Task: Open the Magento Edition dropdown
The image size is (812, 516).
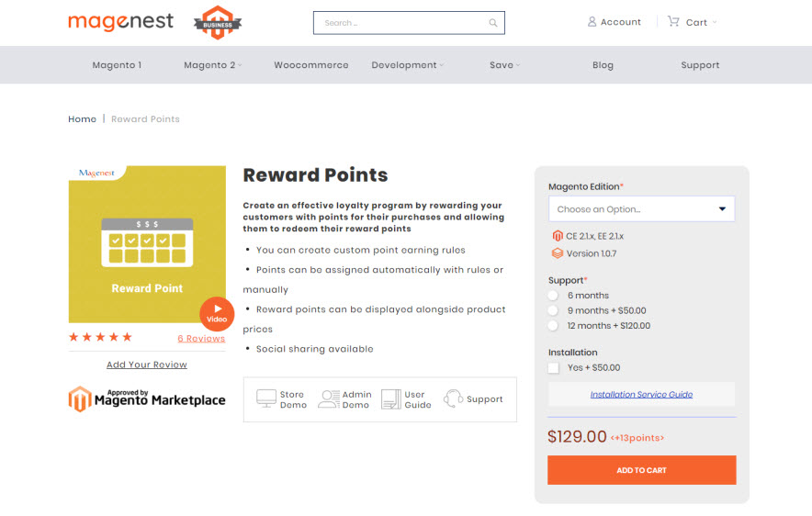Action: click(x=641, y=209)
